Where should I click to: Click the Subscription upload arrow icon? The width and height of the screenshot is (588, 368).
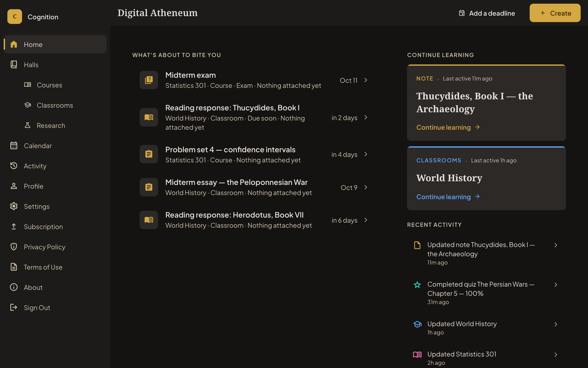[x=14, y=226]
